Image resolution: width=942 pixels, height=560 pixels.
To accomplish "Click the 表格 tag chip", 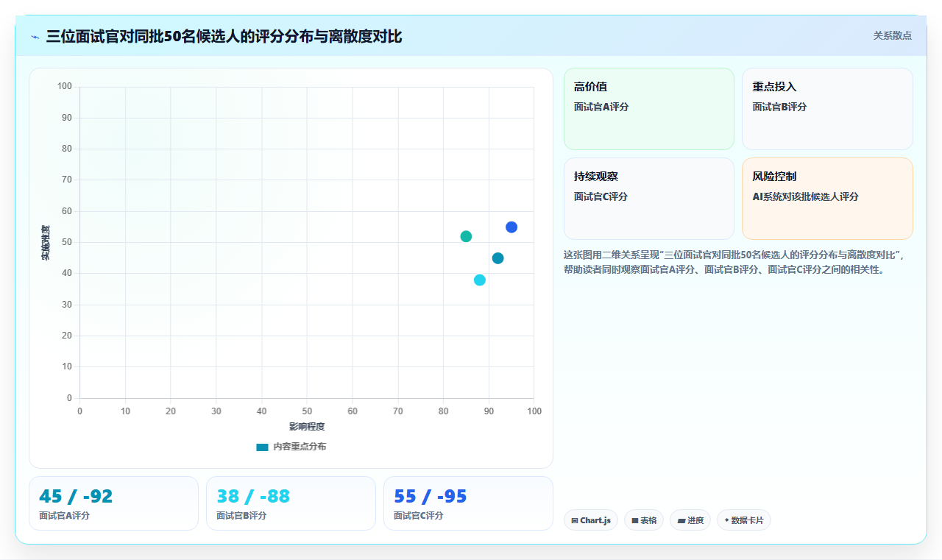I will pyautogui.click(x=644, y=520).
